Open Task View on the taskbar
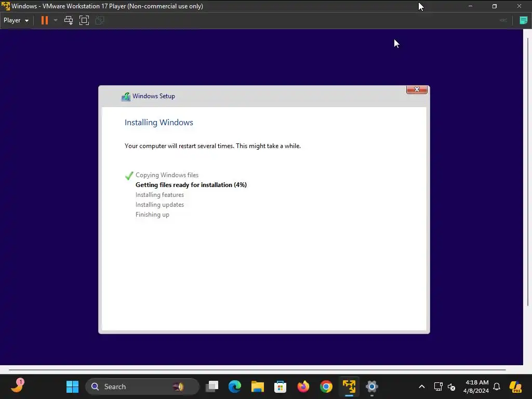Viewport: 532px width, 399px height. click(x=212, y=387)
